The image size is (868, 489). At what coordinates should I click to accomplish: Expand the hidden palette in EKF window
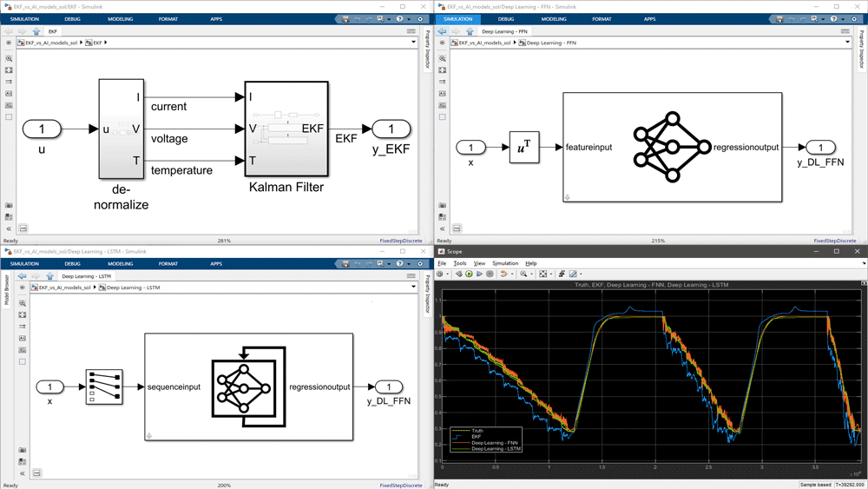tap(9, 228)
